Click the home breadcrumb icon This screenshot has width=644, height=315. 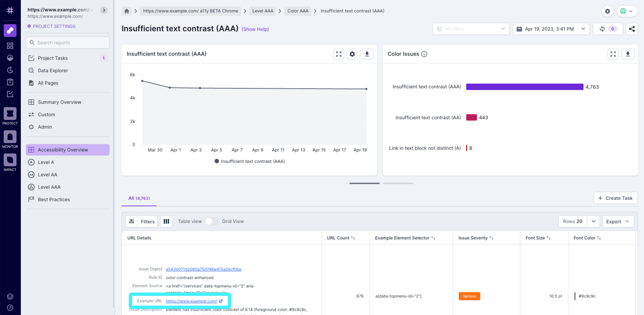(x=127, y=11)
